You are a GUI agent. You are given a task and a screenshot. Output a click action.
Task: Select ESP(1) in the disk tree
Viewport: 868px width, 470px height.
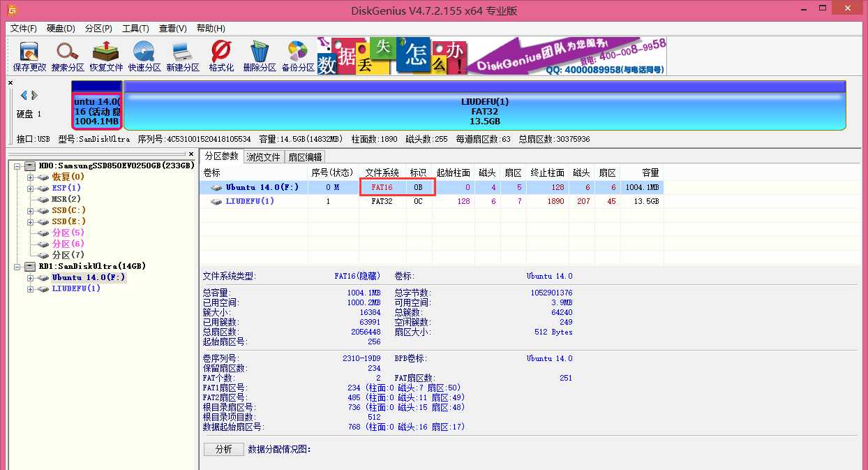click(66, 188)
